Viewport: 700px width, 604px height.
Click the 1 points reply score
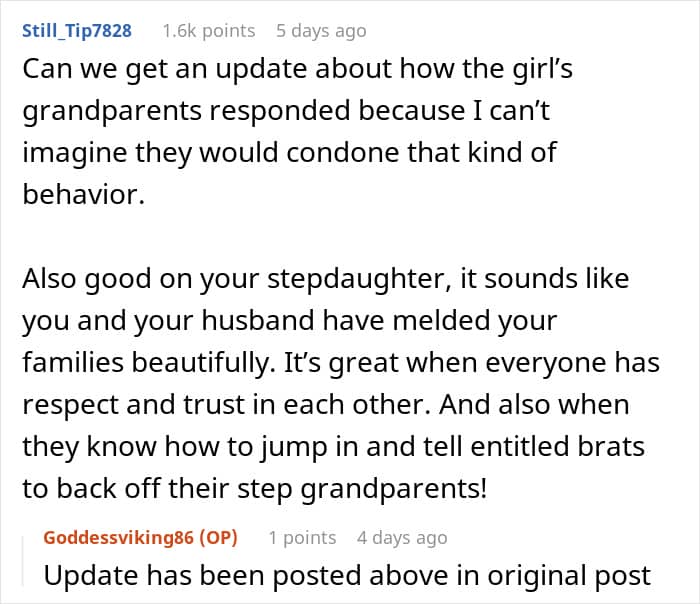[302, 537]
